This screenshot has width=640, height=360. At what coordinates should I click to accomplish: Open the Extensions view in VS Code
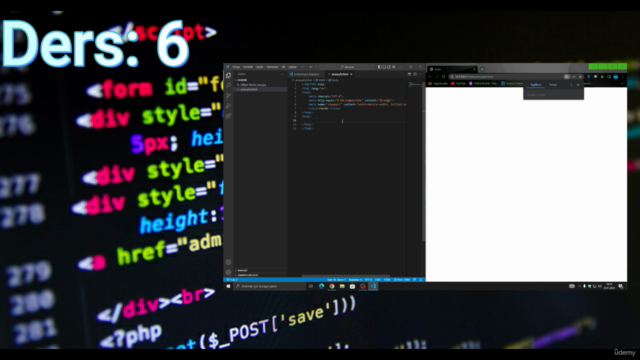tap(228, 116)
